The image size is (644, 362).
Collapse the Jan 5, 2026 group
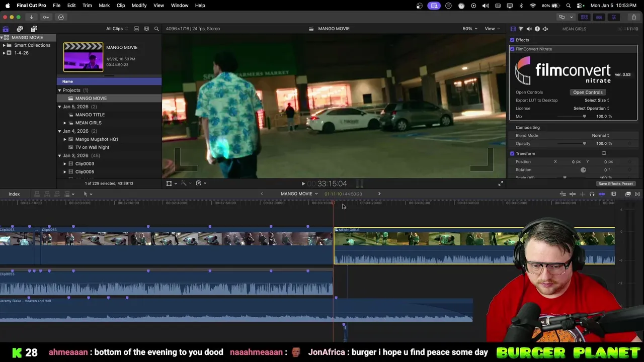(x=59, y=107)
